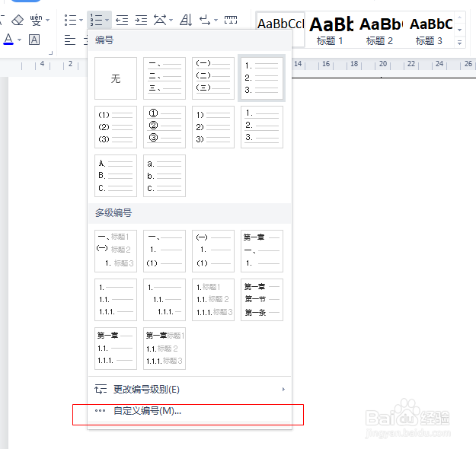Click the character border icon
476x449 pixels.
pyautogui.click(x=34, y=40)
